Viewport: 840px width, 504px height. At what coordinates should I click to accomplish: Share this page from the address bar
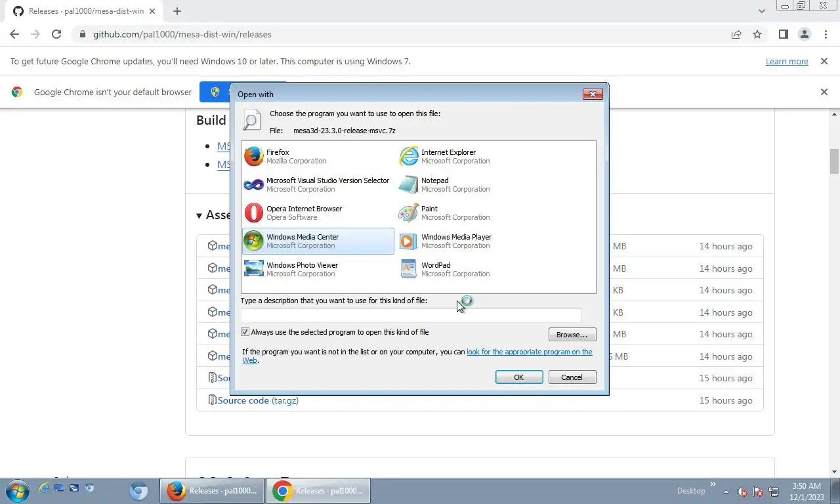point(736,34)
